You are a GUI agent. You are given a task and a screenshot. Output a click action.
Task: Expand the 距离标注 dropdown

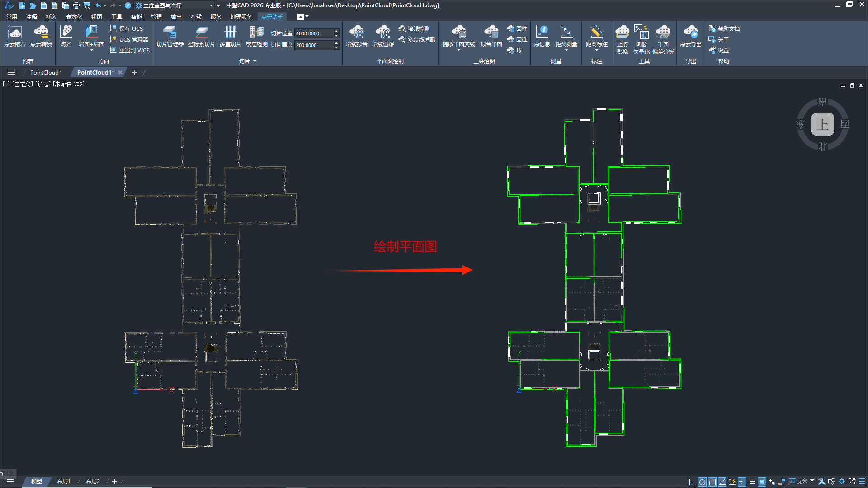click(x=596, y=50)
